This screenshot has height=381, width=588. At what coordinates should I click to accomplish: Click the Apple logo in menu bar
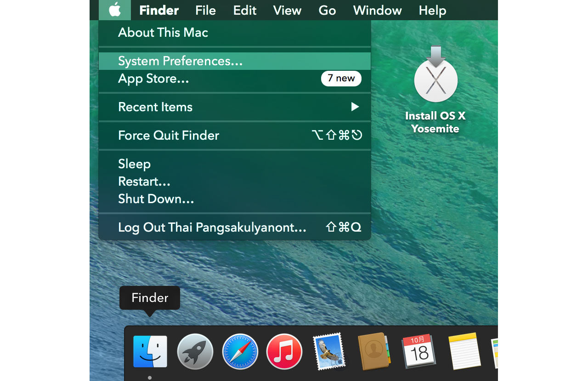pyautogui.click(x=114, y=10)
